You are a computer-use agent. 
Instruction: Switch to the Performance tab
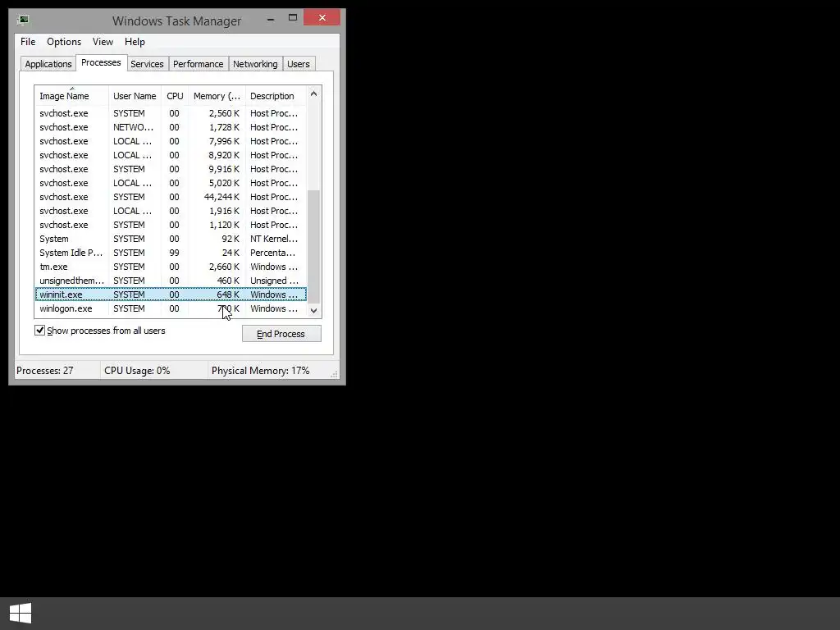[199, 64]
